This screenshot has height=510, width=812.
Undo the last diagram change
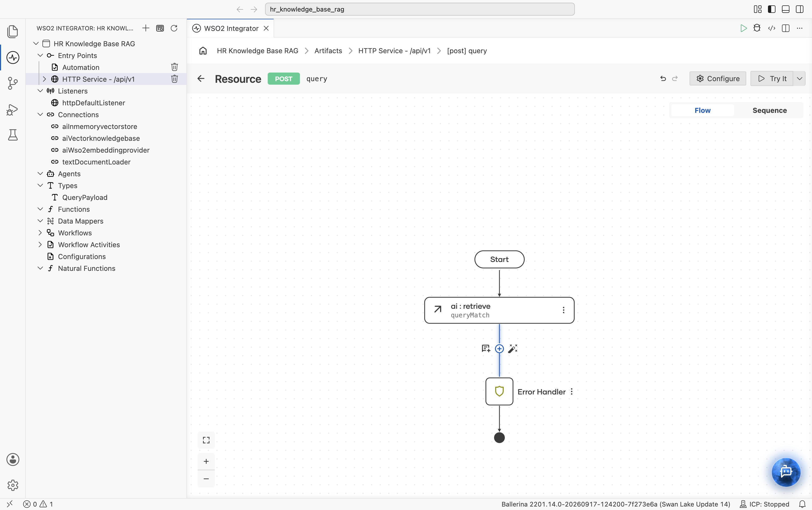tap(663, 78)
